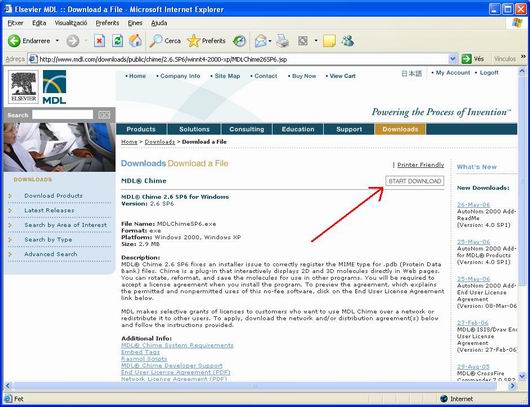Click the 26-May-06 new download date link
The height and width of the screenshot is (407, 530).
point(473,205)
